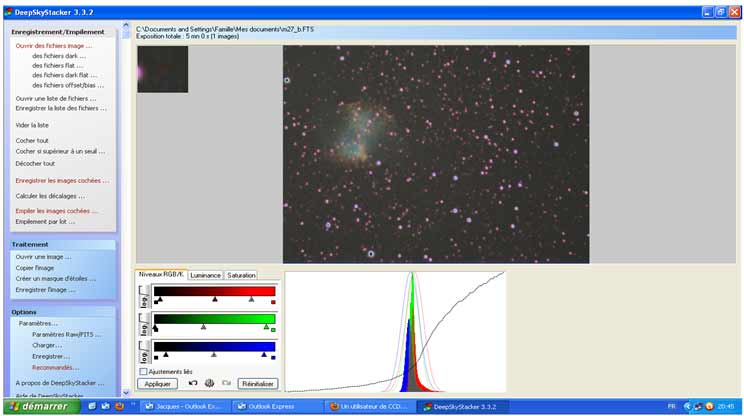This screenshot has height=416, width=744.
Task: Click Décocher tout
Action: click(35, 164)
